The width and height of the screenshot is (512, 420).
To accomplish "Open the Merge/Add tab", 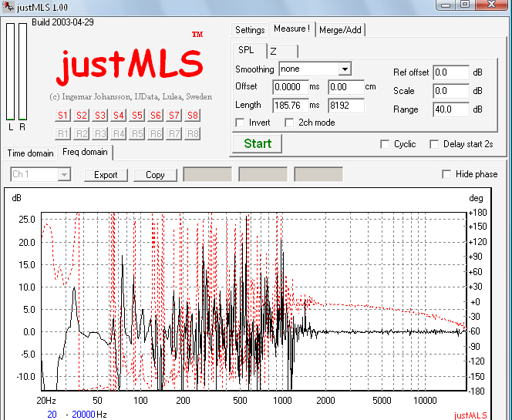I will coord(340,30).
